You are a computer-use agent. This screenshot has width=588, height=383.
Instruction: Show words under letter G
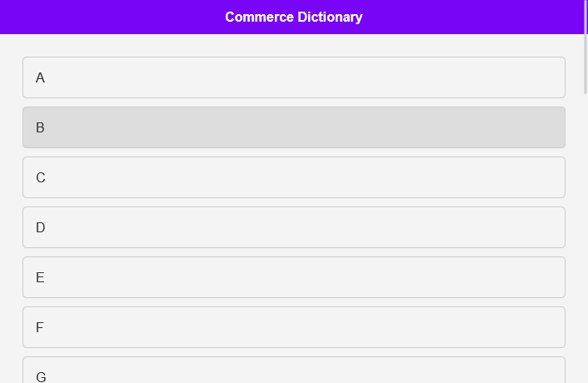pyautogui.click(x=293, y=371)
